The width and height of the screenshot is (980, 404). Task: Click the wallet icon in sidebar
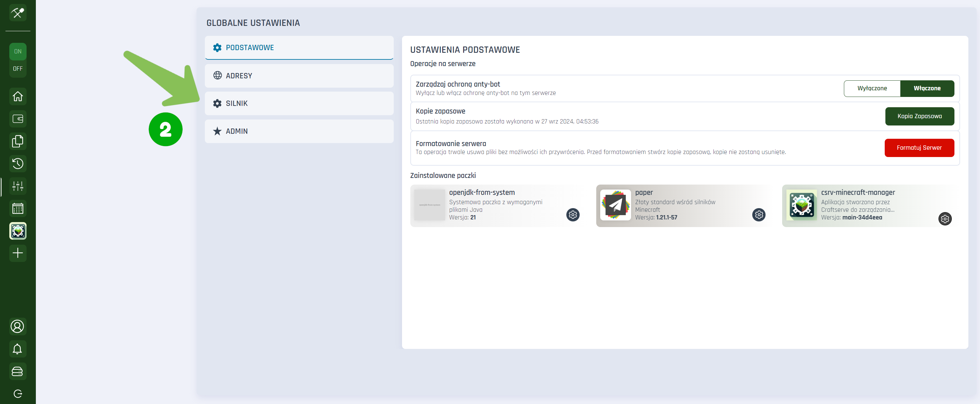coord(18,119)
